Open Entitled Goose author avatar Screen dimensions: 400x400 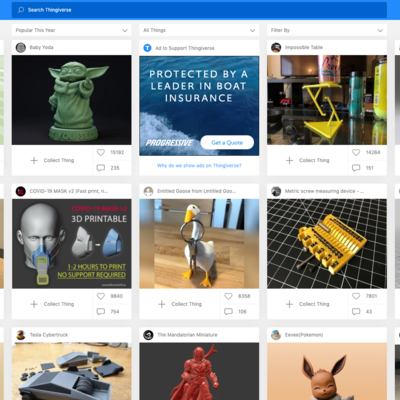pos(148,191)
